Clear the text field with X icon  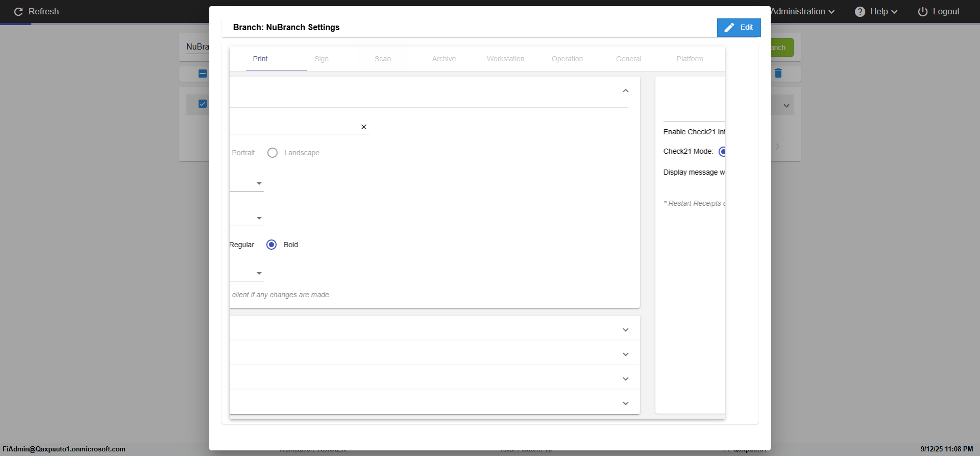[x=364, y=127]
